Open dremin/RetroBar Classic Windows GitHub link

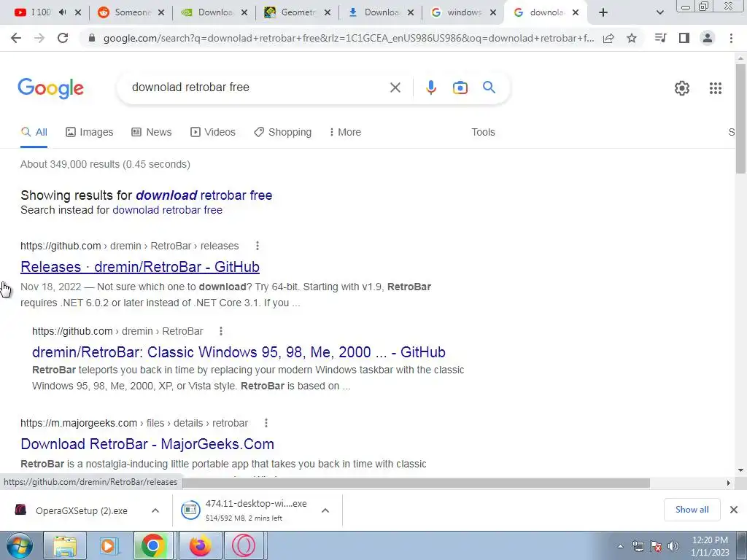click(x=239, y=352)
